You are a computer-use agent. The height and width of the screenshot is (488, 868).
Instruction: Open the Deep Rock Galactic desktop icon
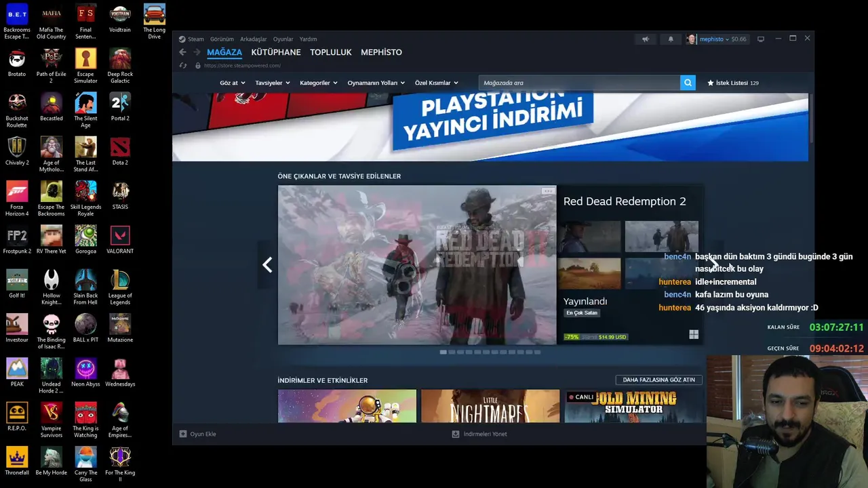[120, 65]
